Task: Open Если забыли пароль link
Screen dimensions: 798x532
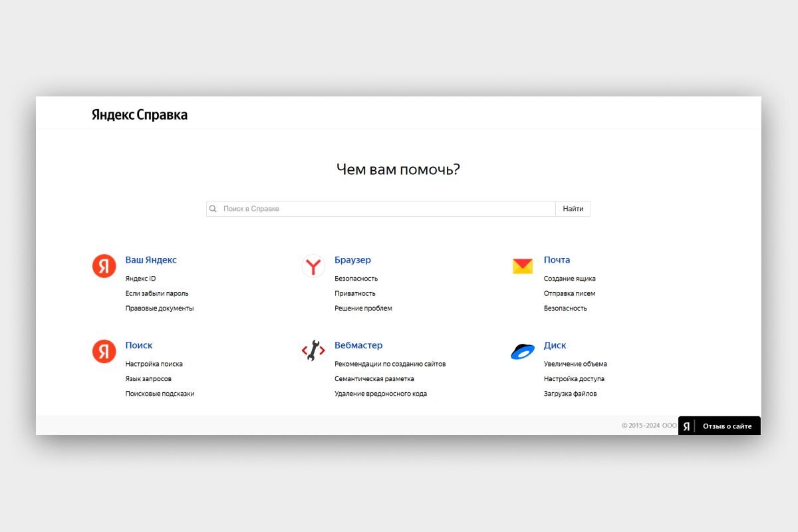Action: coord(157,293)
